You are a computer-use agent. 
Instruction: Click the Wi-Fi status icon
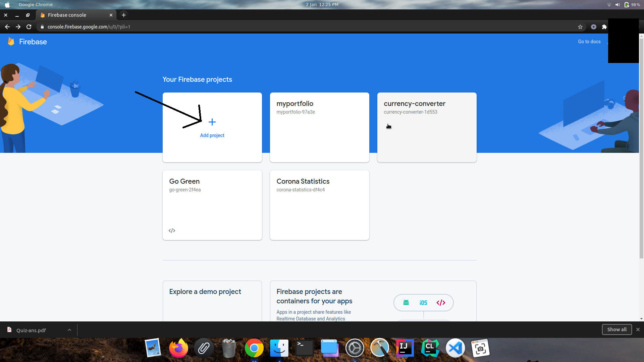[x=609, y=5]
